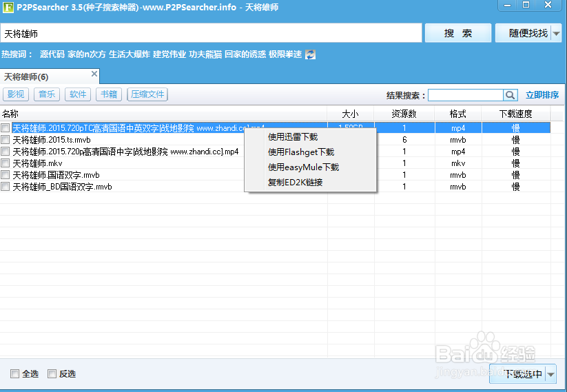Open the 随便找找 dropdown arrow

[x=557, y=34]
